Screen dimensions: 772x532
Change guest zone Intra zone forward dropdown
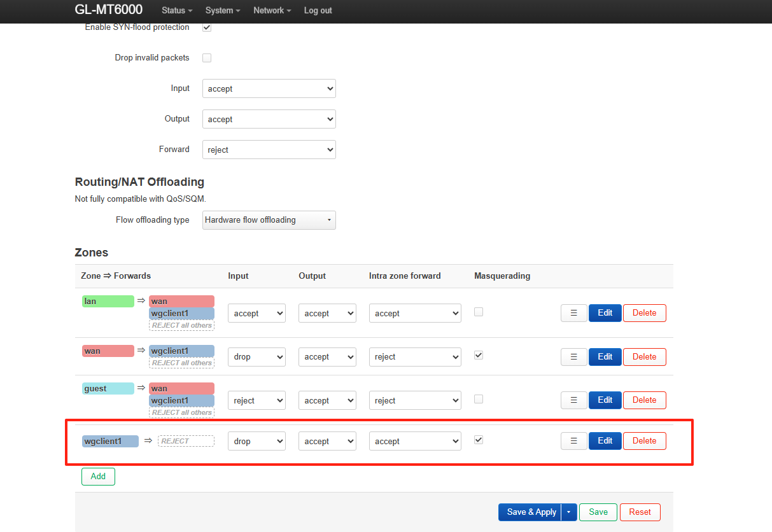414,401
